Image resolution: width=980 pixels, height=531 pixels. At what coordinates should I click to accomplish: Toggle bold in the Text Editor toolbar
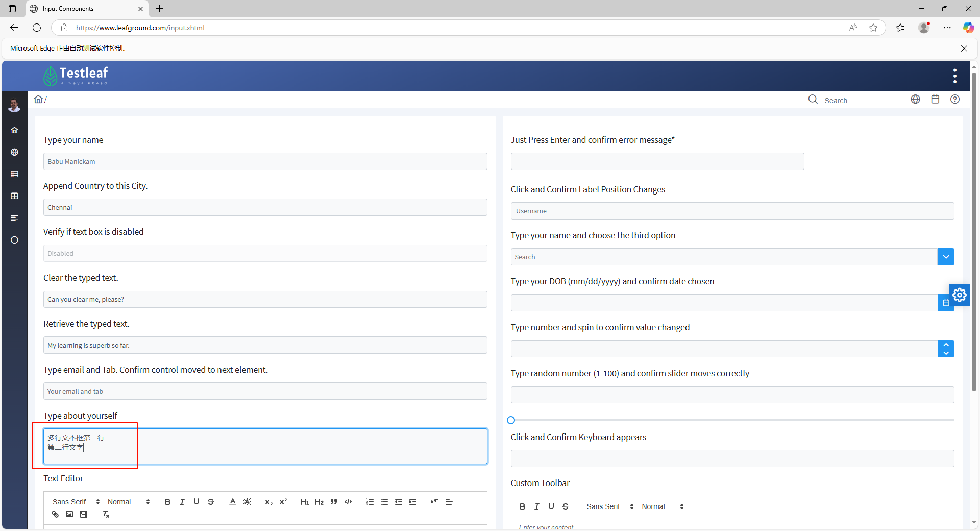point(167,502)
